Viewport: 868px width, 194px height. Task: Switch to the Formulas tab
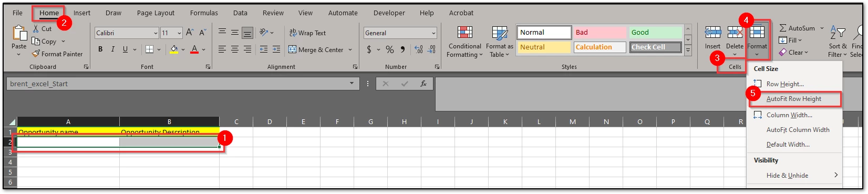click(204, 13)
